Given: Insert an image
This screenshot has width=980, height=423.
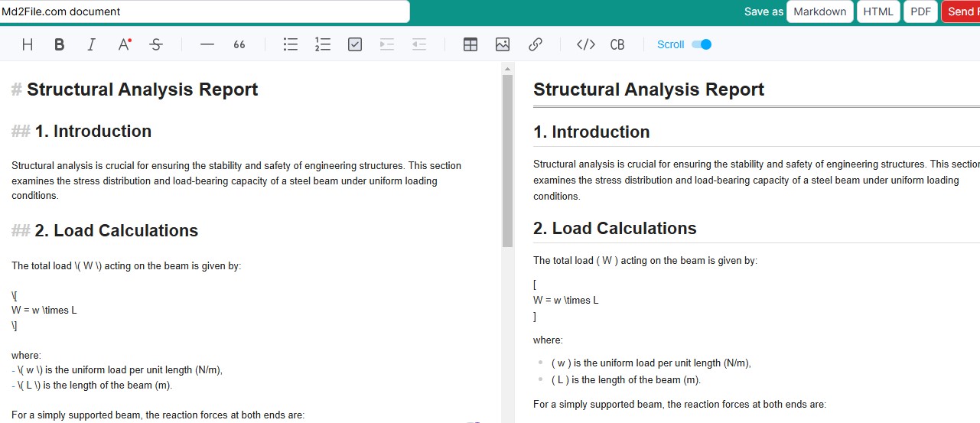Looking at the screenshot, I should (503, 44).
